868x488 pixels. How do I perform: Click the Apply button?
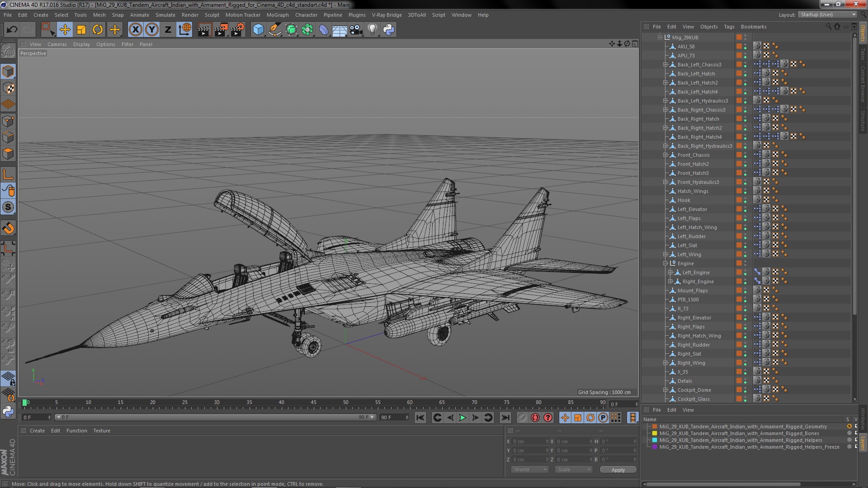click(618, 470)
